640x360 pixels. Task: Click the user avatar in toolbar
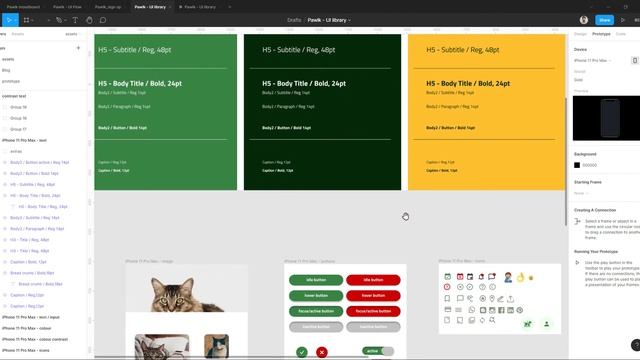[x=584, y=20]
